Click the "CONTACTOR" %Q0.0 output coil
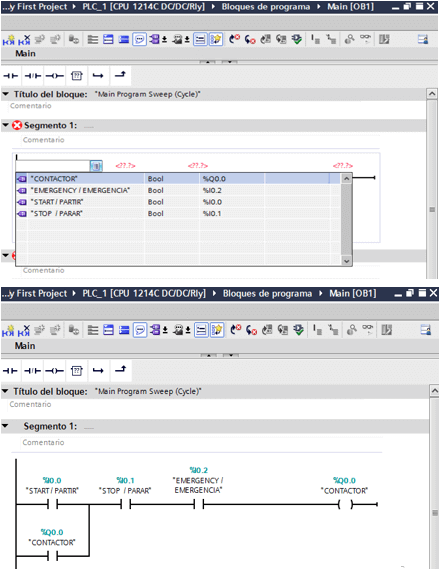Image resolution: width=440 pixels, height=569 pixels. click(345, 504)
